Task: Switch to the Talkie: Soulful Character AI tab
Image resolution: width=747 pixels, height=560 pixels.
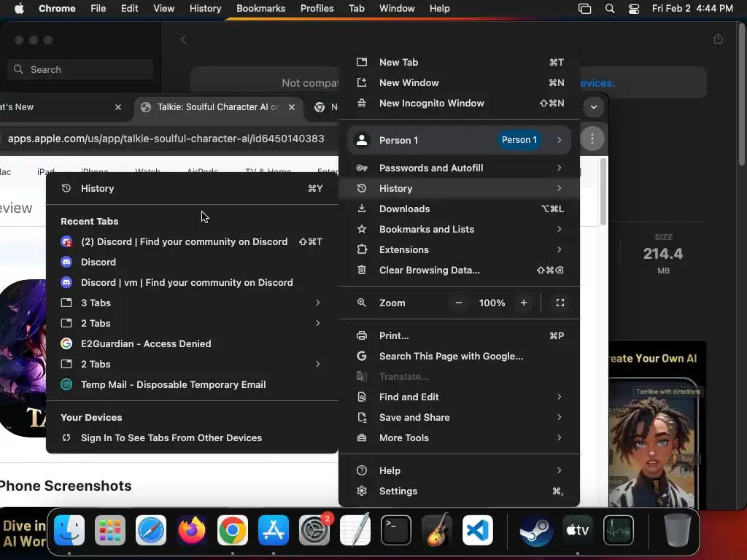Action: (x=217, y=107)
